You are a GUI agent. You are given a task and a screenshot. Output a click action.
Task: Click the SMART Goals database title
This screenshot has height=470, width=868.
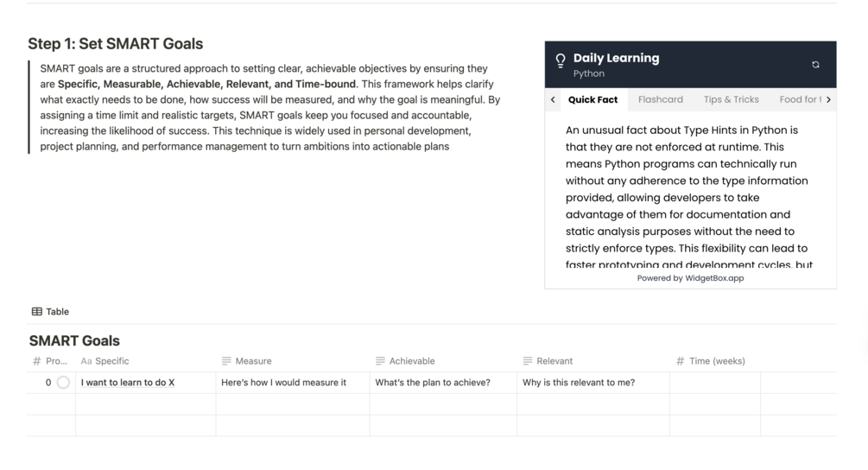click(74, 340)
